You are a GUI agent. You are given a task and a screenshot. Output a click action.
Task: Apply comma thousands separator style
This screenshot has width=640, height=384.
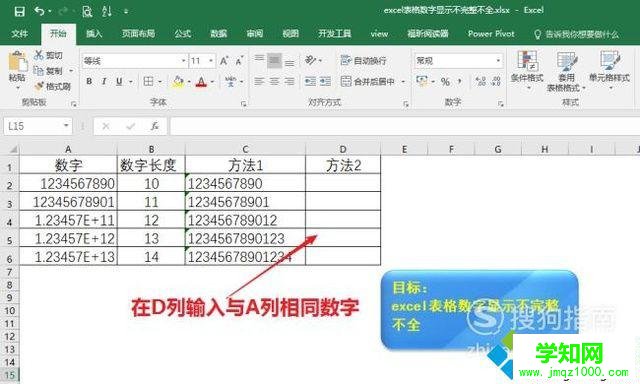pos(460,82)
